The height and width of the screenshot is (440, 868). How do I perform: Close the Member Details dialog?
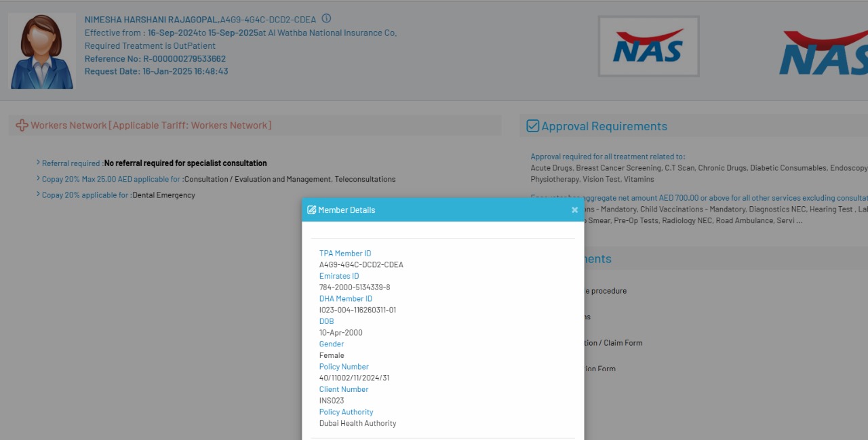pyautogui.click(x=574, y=210)
